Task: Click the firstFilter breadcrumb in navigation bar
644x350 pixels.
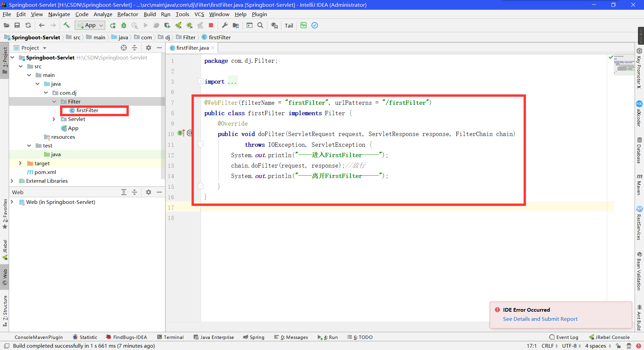Action: tap(216, 37)
